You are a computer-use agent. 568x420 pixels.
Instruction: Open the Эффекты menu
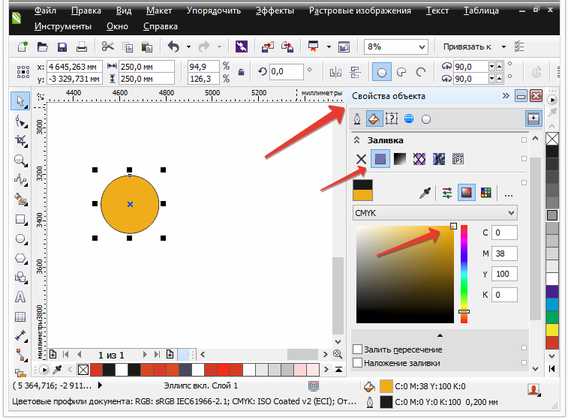click(275, 11)
